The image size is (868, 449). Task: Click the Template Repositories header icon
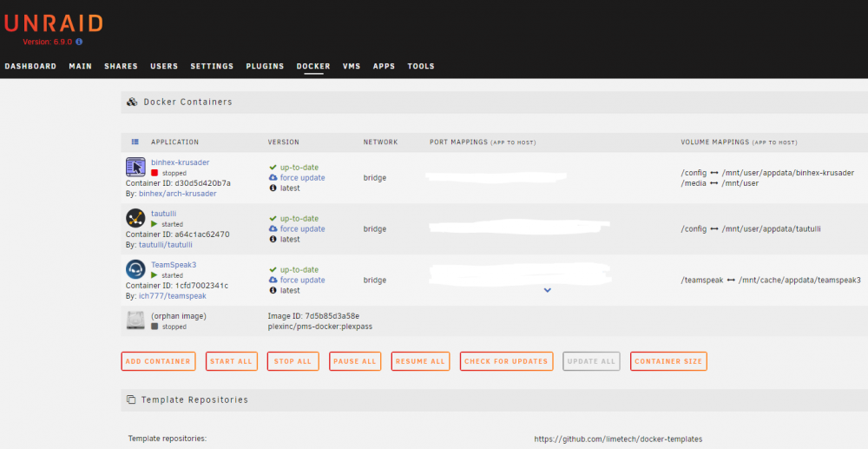(x=131, y=399)
